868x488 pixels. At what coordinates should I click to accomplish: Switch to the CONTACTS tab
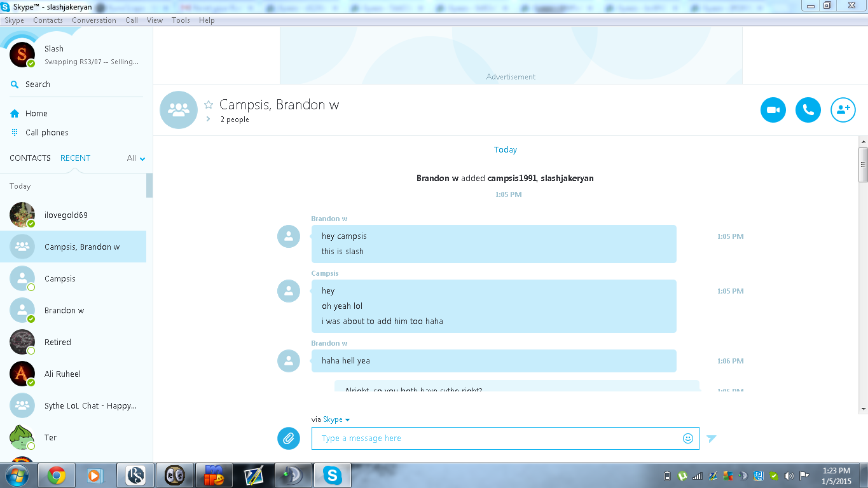pyautogui.click(x=30, y=158)
